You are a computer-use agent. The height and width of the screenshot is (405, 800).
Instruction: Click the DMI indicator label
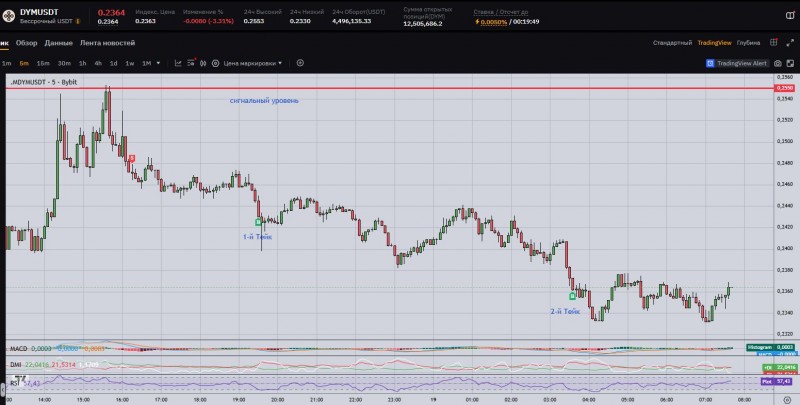(x=16, y=365)
